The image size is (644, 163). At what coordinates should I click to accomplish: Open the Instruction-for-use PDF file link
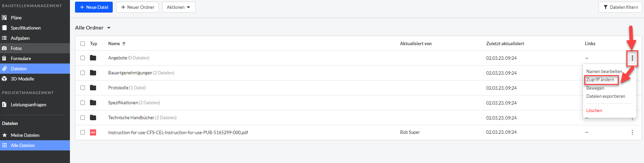(178, 132)
